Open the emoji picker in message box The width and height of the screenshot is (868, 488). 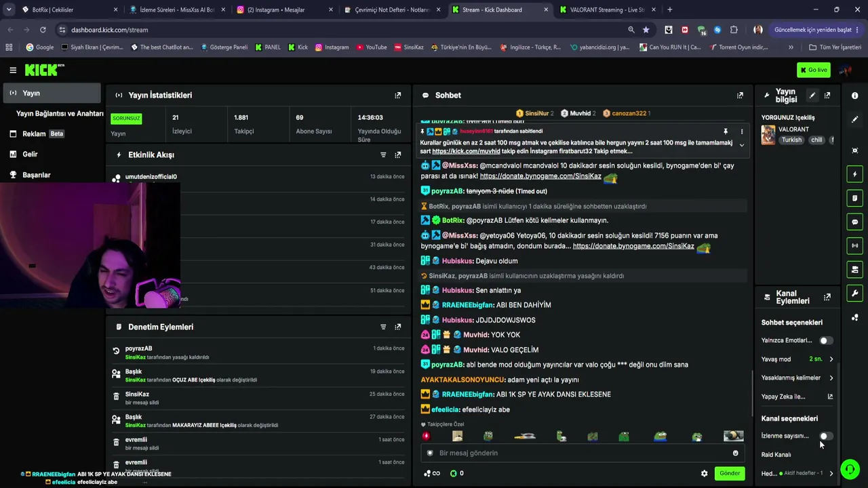click(735, 453)
